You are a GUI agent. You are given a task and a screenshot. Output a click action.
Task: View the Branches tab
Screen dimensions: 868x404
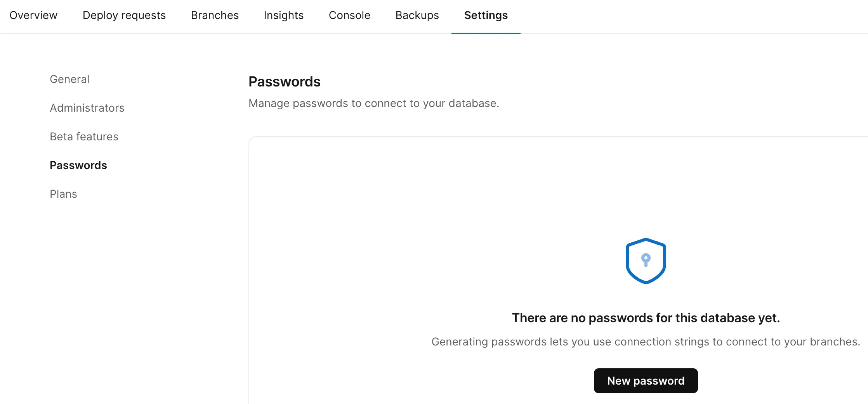(214, 16)
